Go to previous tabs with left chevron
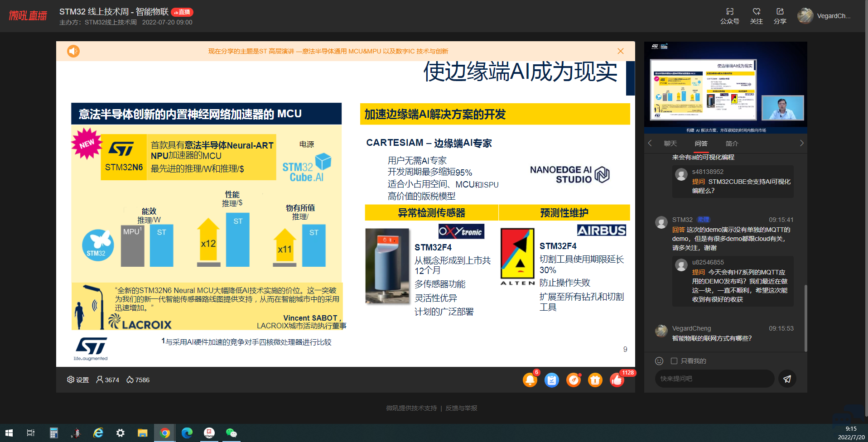The height and width of the screenshot is (442, 868). click(650, 143)
